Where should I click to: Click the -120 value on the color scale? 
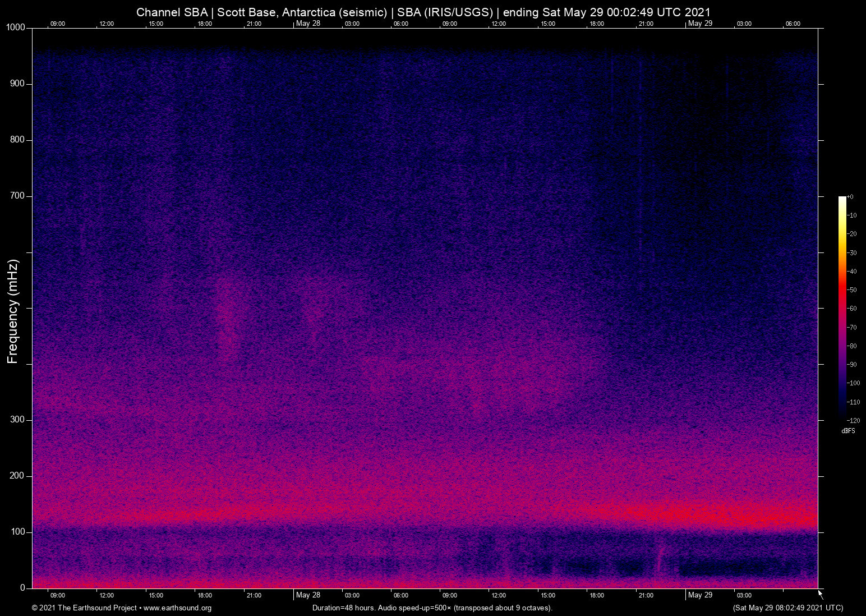coord(853,421)
